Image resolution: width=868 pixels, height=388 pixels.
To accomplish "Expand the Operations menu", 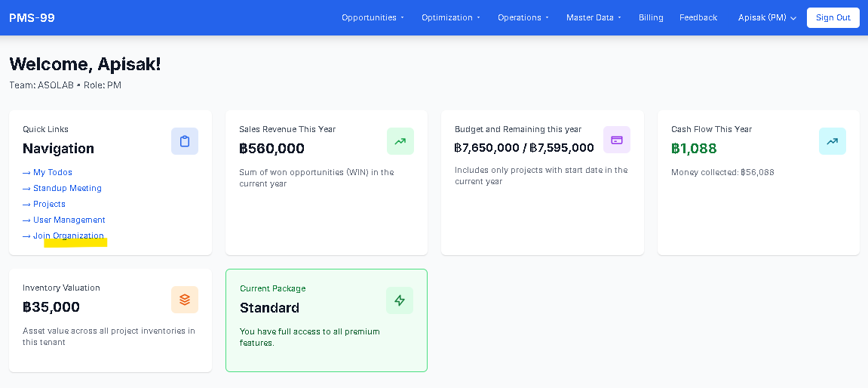I will tap(523, 17).
